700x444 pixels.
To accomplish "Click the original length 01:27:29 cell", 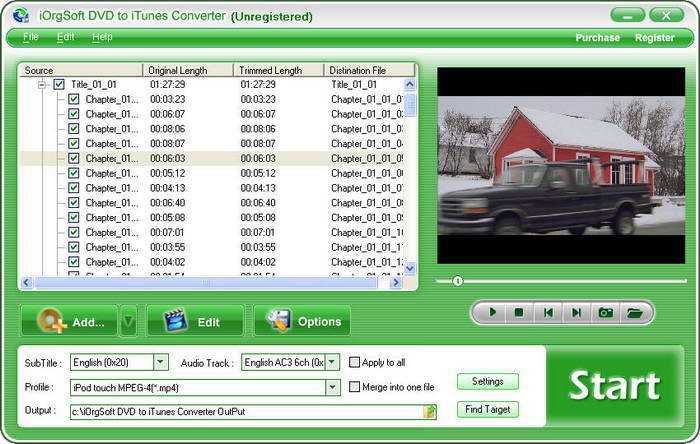I will point(167,84).
